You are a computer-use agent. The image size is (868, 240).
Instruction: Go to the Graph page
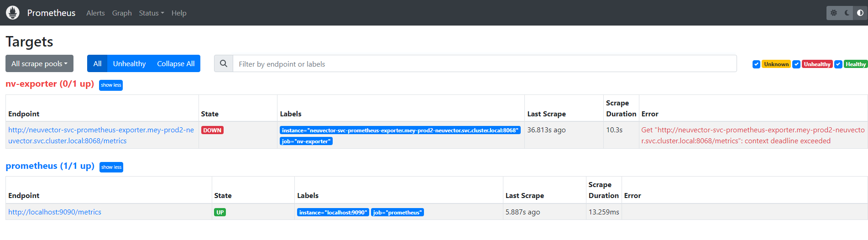[x=122, y=13]
